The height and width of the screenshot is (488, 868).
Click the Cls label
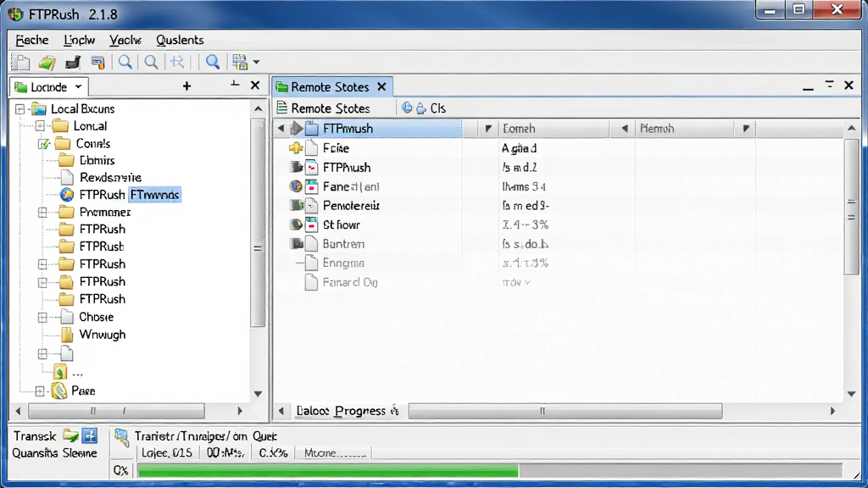[438, 108]
